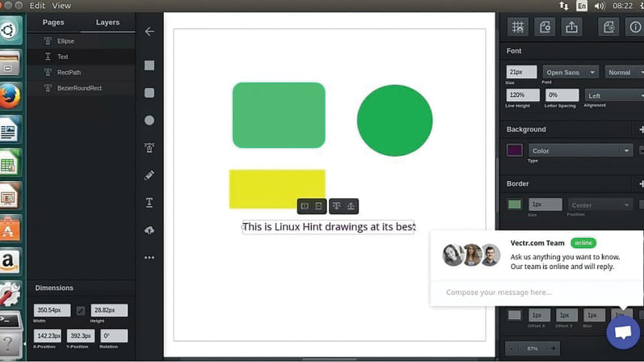Screen dimensions: 644x362
Task: Click the zoom in plus button
Action: [553, 348]
